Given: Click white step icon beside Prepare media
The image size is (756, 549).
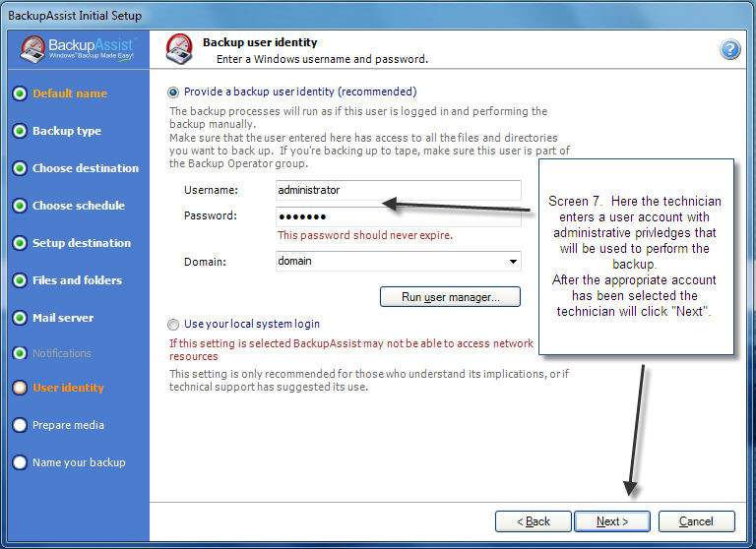Looking at the screenshot, I should tap(20, 425).
